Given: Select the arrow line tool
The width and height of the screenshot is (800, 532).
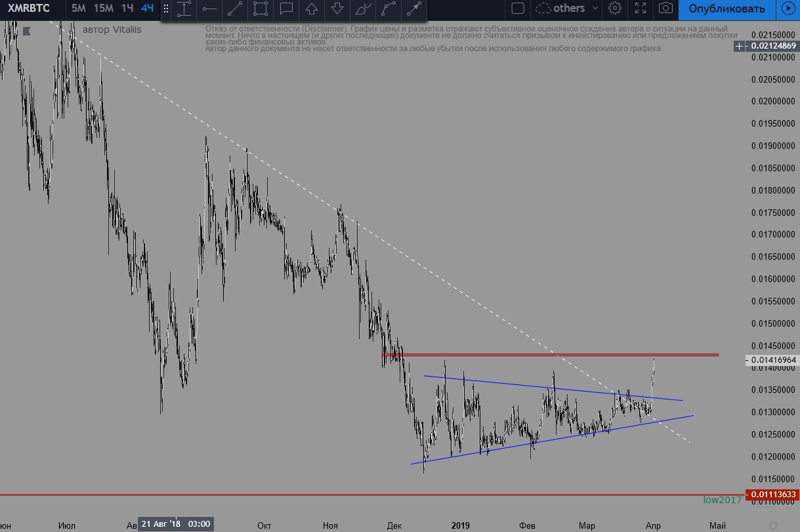Looking at the screenshot, I should coord(413,9).
